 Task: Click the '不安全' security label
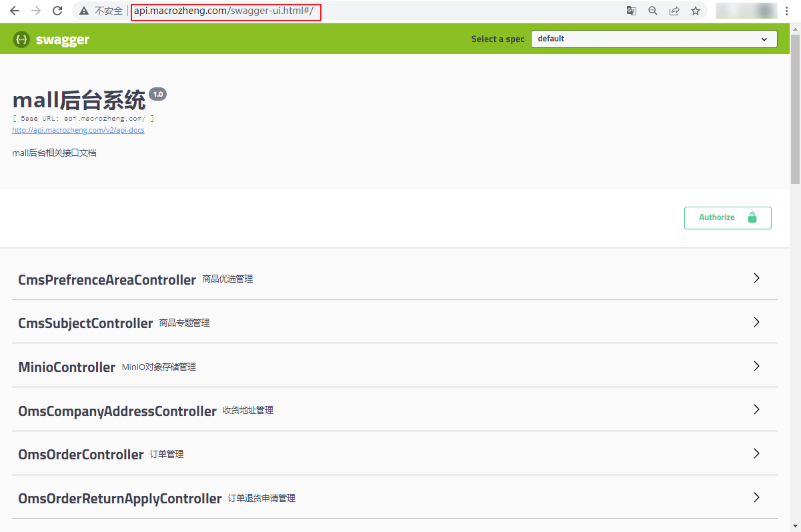click(109, 11)
